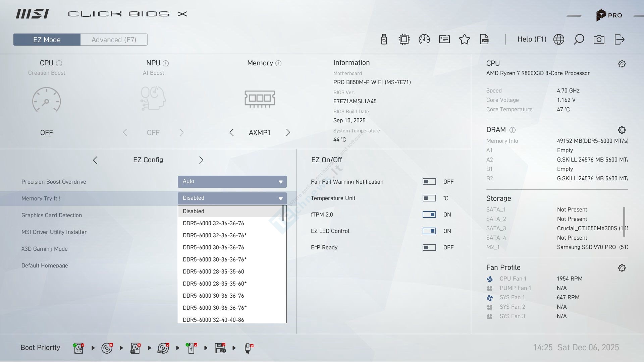Take a screenshot with the camera icon
The image size is (644, 362).
[599, 40]
